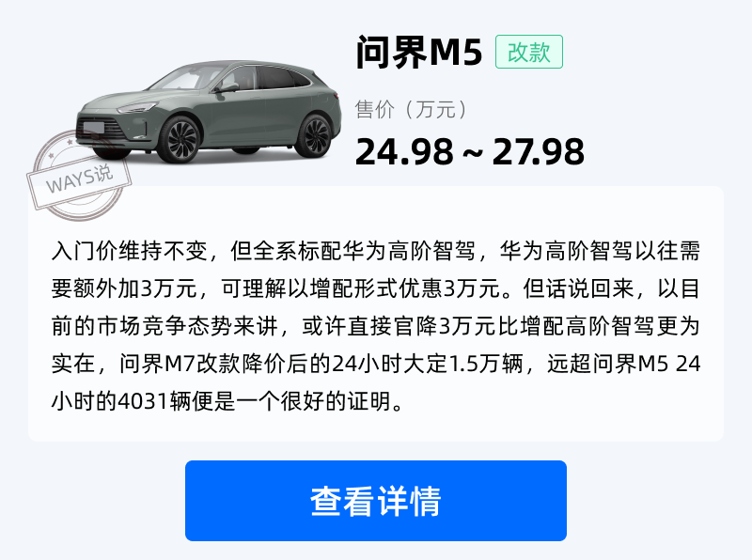Click the car's front headlight
Screen dimensions: 752x560
pyautogui.click(x=136, y=107)
